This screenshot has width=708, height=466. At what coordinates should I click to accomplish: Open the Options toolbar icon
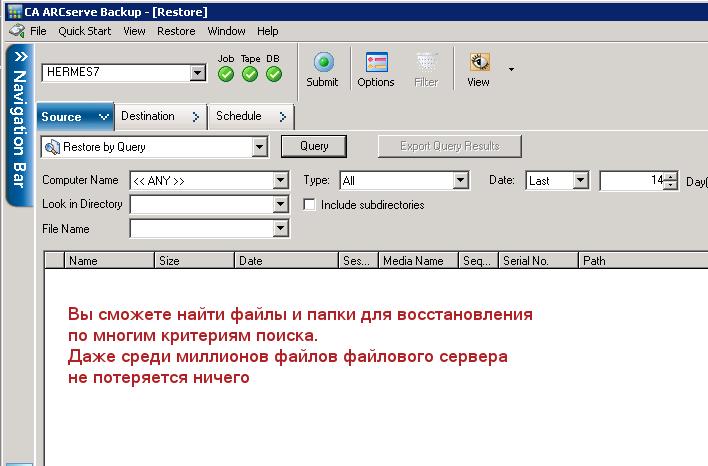[377, 62]
